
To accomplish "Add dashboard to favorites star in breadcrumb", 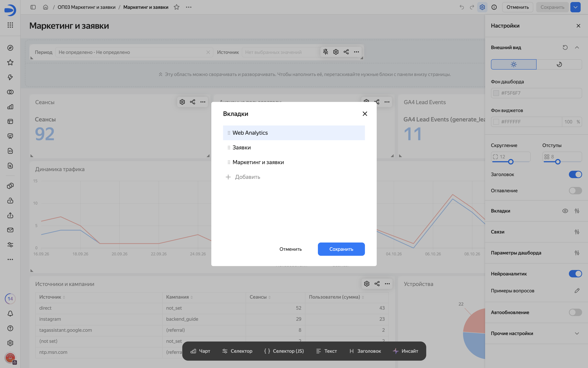I will pos(176,7).
